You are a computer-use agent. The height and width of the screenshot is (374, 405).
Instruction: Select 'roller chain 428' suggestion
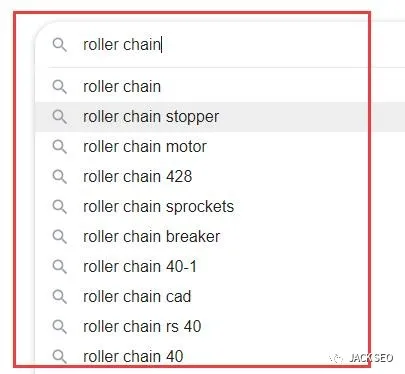tap(220, 177)
